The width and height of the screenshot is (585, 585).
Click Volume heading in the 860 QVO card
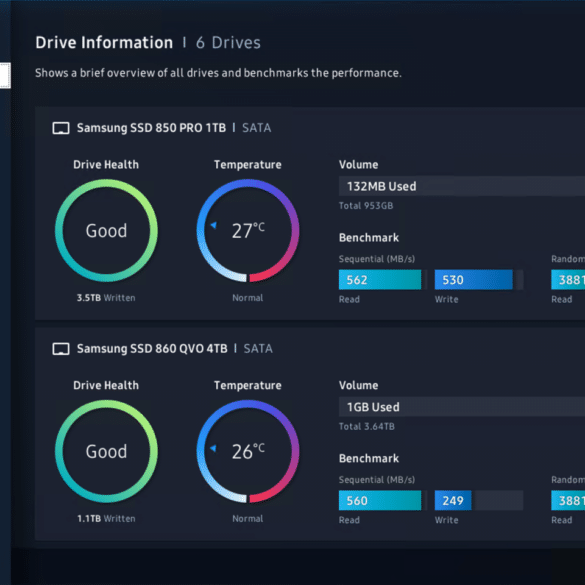tap(359, 385)
